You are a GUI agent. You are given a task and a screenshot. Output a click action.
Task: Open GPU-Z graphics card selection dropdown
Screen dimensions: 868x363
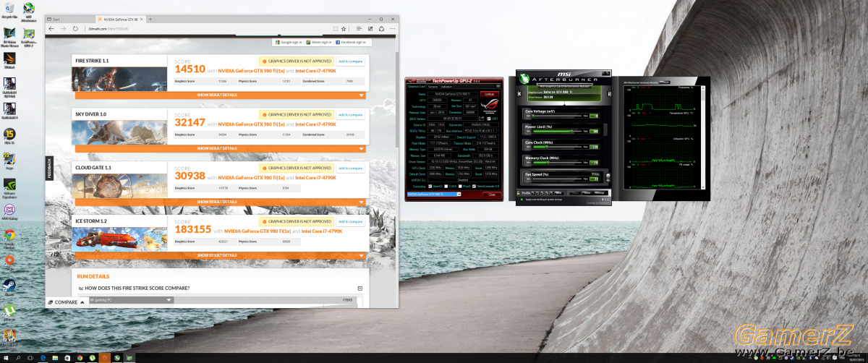[x=459, y=194]
